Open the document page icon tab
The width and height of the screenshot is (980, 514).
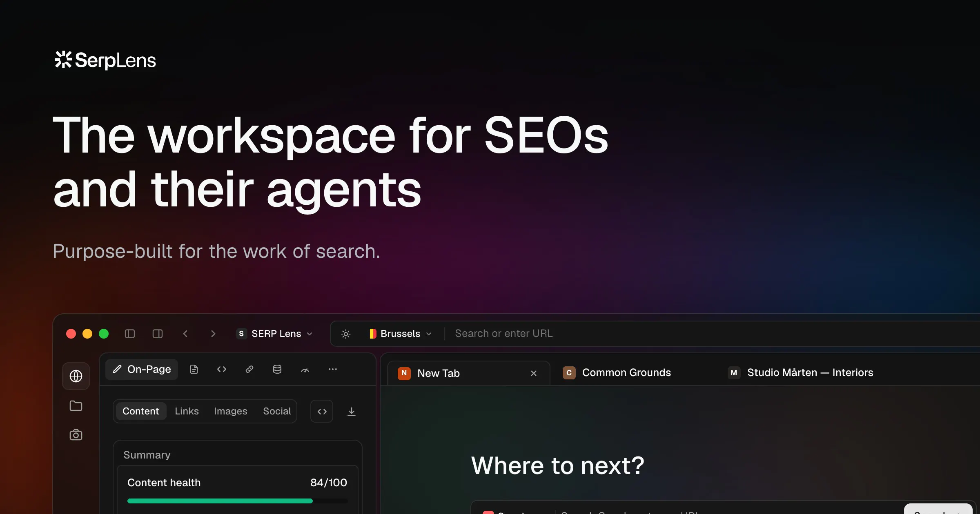[x=194, y=369]
